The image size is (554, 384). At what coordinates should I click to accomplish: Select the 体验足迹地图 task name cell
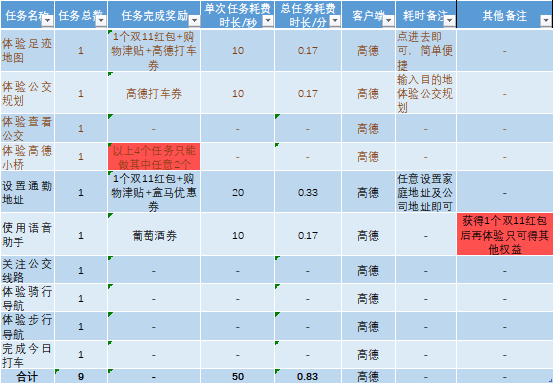[x=28, y=51]
